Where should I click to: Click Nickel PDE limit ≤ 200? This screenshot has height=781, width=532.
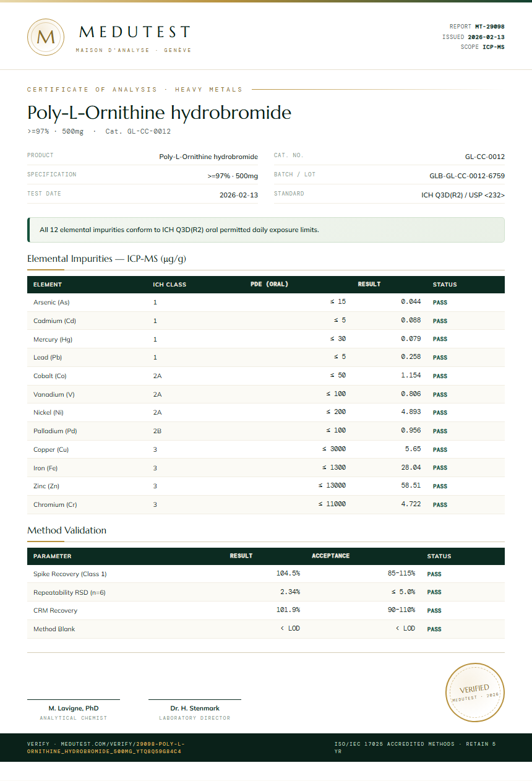pos(336,412)
